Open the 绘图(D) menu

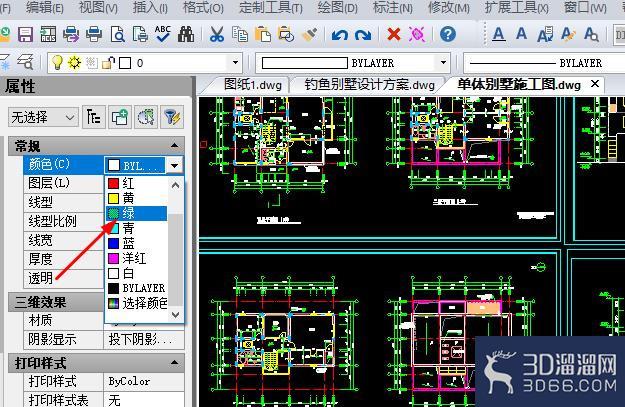pyautogui.click(x=338, y=7)
